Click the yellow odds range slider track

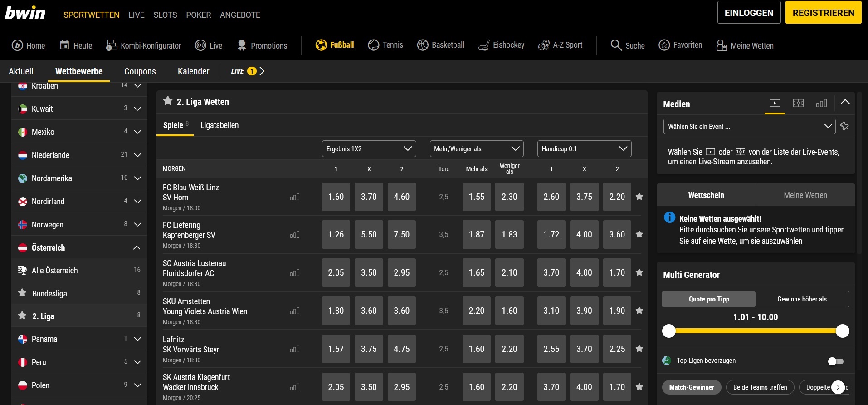pyautogui.click(x=756, y=331)
